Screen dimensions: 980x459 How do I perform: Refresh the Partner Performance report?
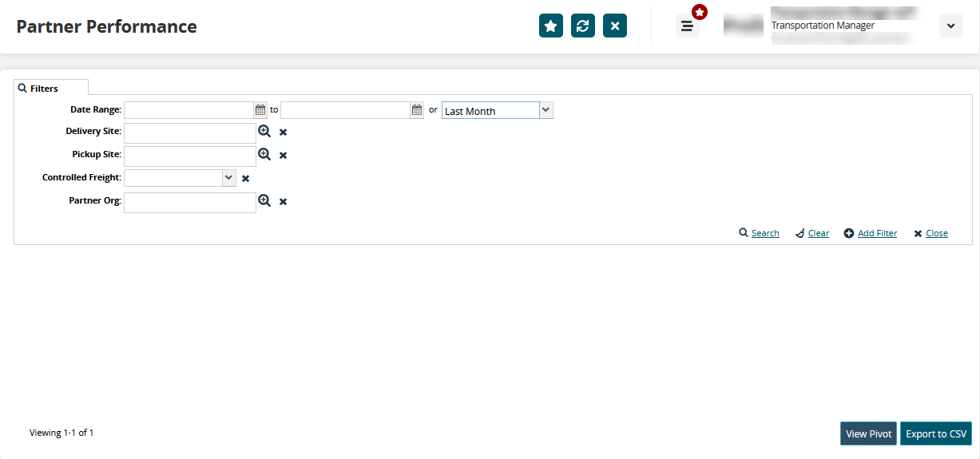[583, 26]
